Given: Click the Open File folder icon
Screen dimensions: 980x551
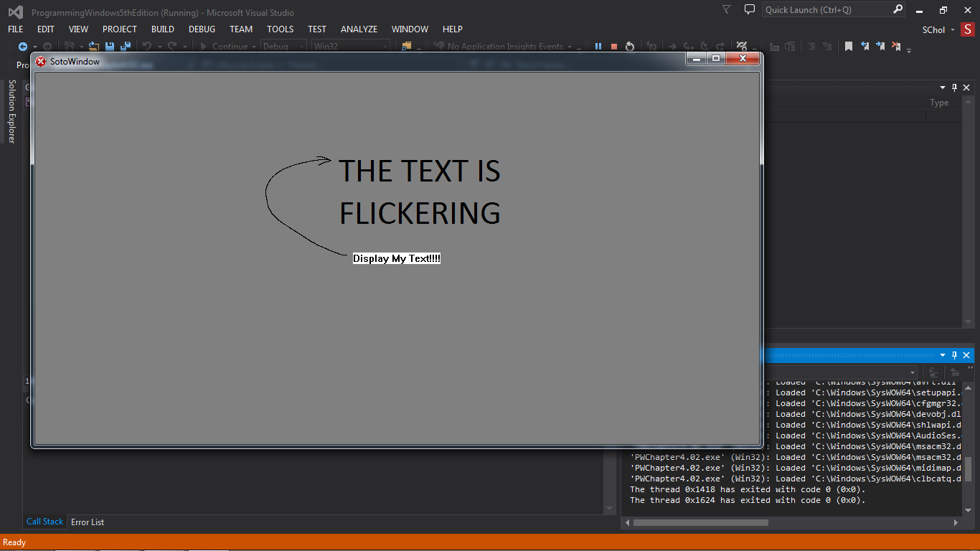Looking at the screenshot, I should coord(94,46).
